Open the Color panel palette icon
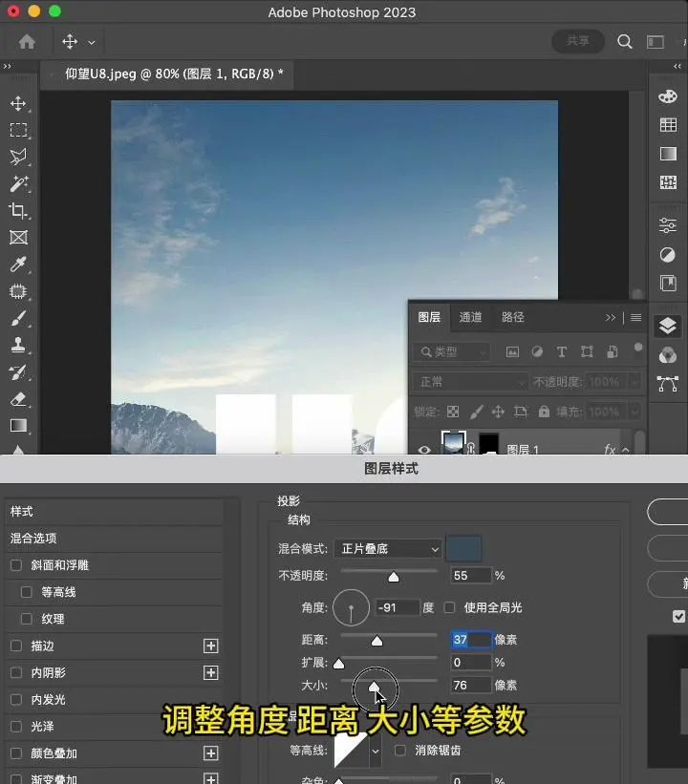This screenshot has height=784, width=688. 668,96
